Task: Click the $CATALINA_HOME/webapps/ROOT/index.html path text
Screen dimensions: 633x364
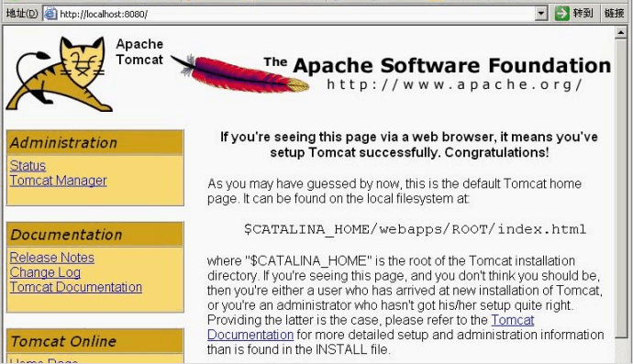Action: tap(415, 229)
